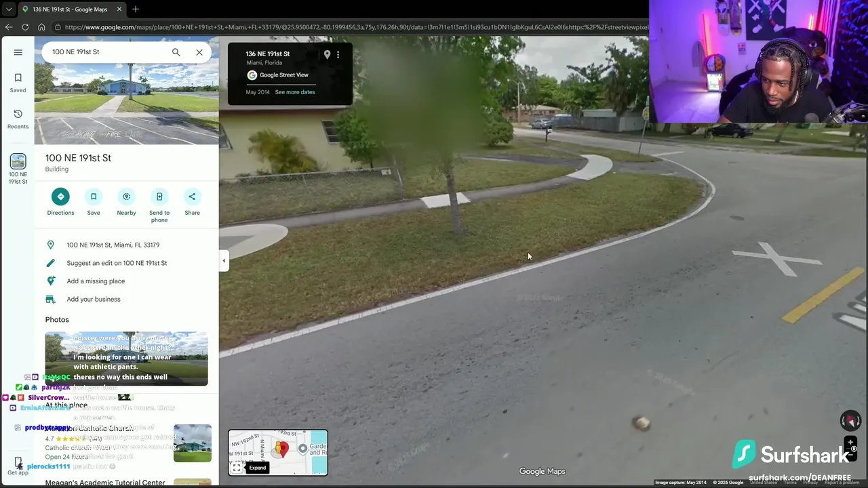Screen dimensions: 868x488
Task: Open a new browser tab with plus
Action: [135, 9]
